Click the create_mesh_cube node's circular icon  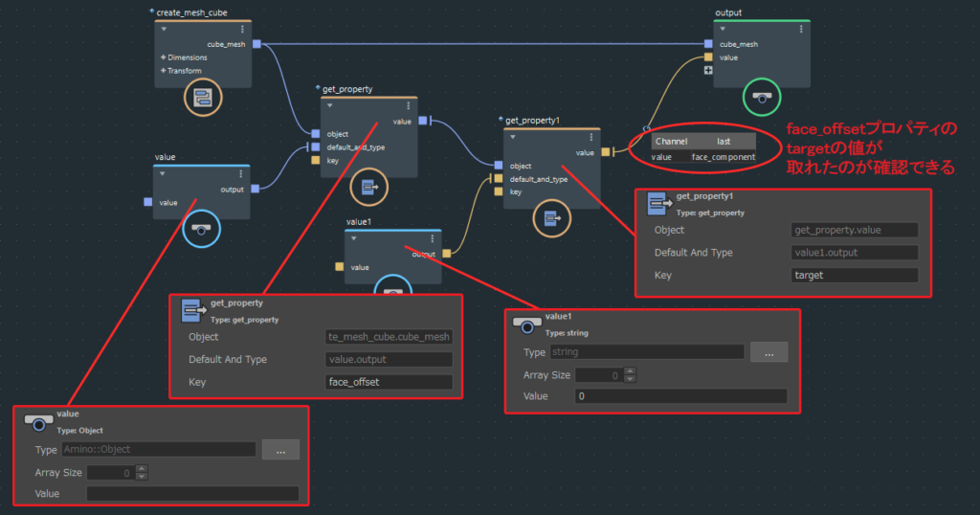point(203,97)
